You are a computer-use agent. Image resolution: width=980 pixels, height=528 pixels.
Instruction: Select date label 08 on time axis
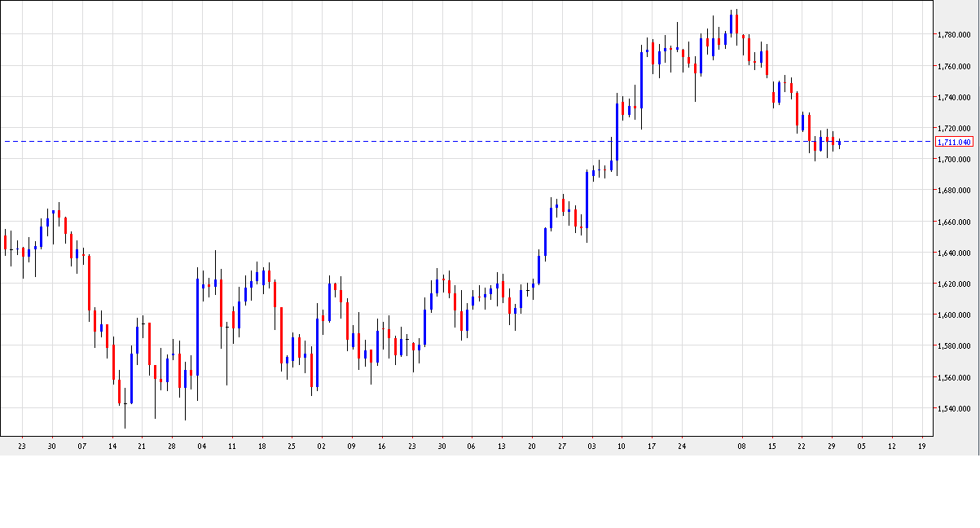click(741, 446)
